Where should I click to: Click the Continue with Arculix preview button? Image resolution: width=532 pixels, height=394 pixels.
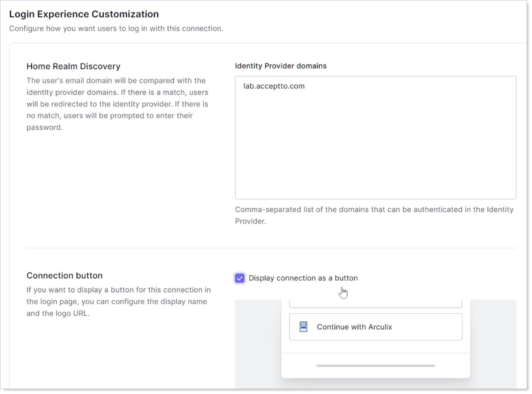[x=375, y=327]
